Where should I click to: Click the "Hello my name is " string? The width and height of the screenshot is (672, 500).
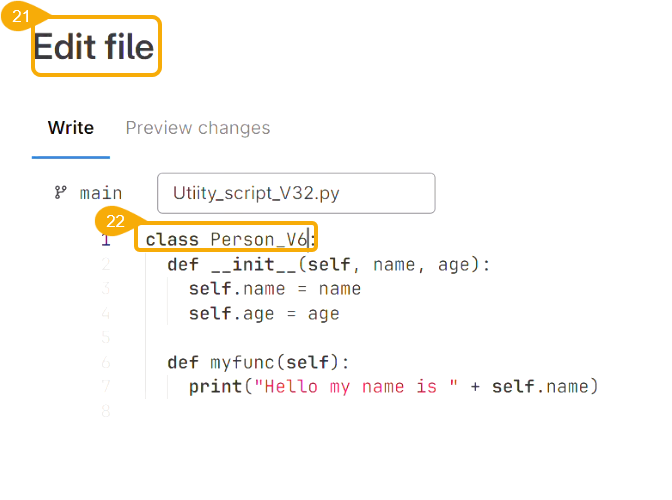(357, 387)
